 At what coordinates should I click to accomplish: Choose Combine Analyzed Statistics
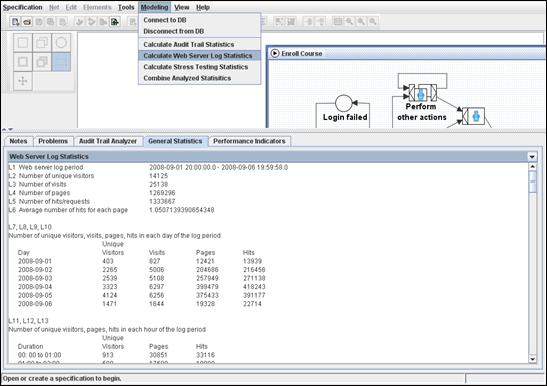point(200,78)
